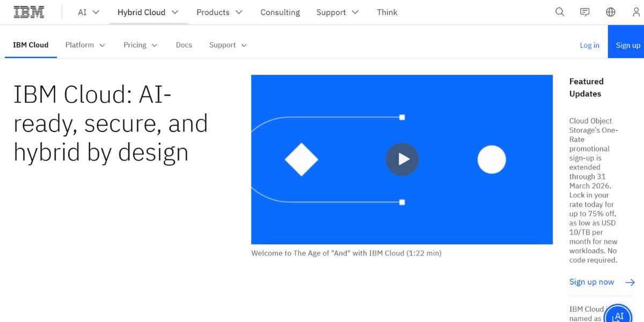Screen dimensions: 644x322
Task: Open the search magnifier icon
Action: 560,12
